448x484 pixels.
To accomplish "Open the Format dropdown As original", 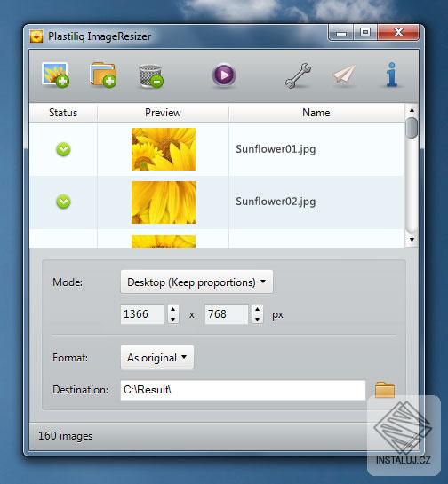I will point(157,357).
